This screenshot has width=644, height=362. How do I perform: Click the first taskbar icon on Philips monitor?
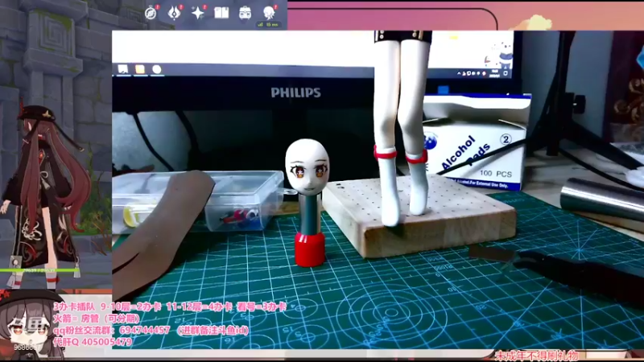tap(123, 69)
